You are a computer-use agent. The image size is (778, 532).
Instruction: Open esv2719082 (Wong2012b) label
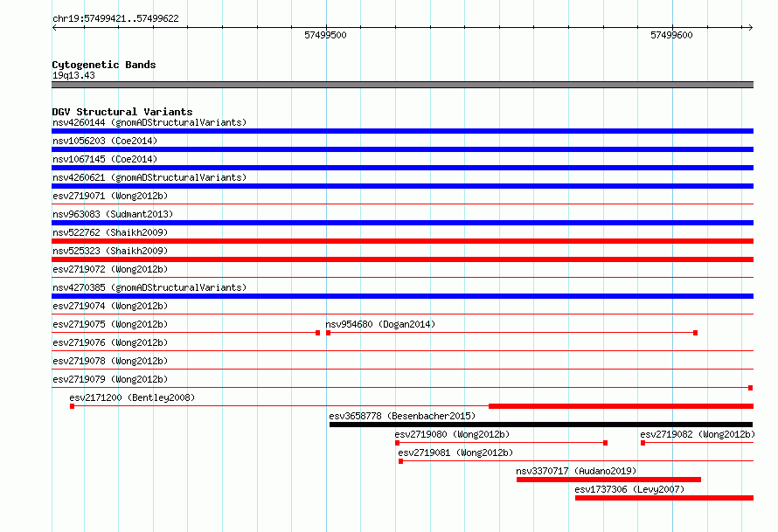point(698,434)
